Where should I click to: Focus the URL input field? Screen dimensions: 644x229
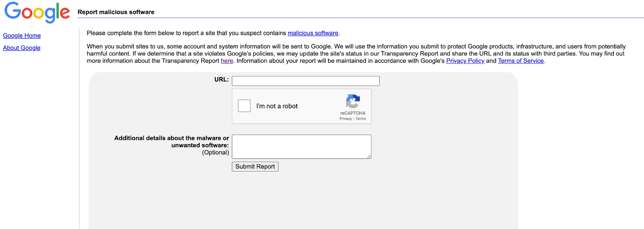(306, 81)
